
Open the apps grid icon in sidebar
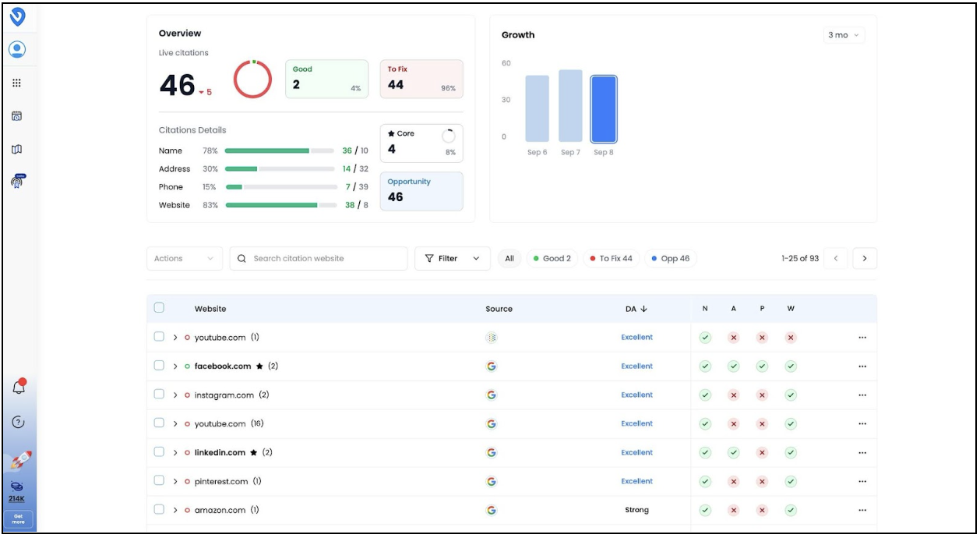pos(17,83)
